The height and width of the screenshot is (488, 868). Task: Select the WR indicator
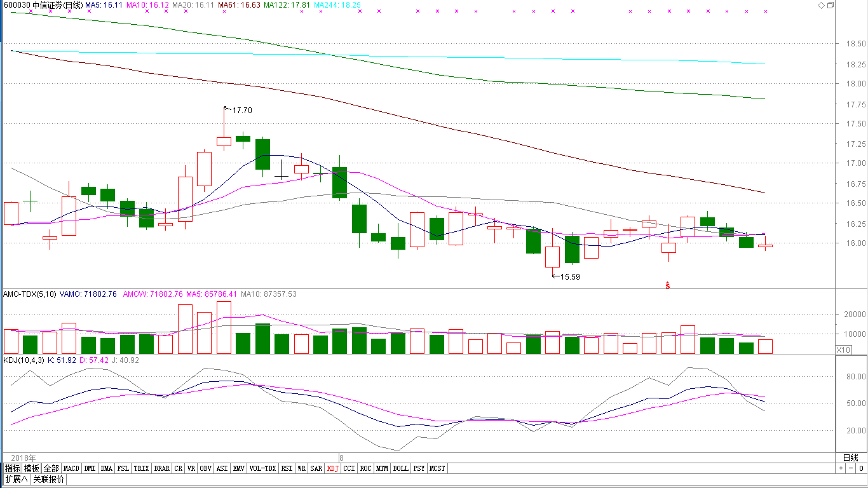pos(302,468)
